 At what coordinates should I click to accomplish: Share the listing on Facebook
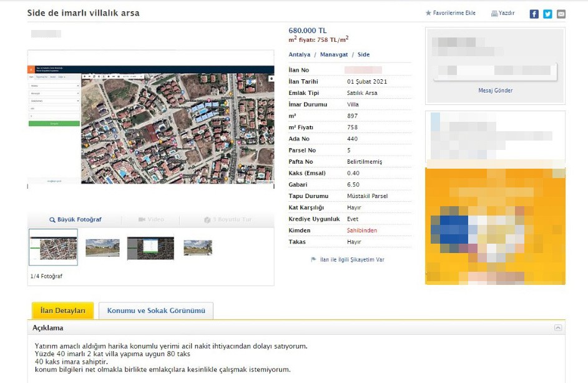click(x=534, y=14)
